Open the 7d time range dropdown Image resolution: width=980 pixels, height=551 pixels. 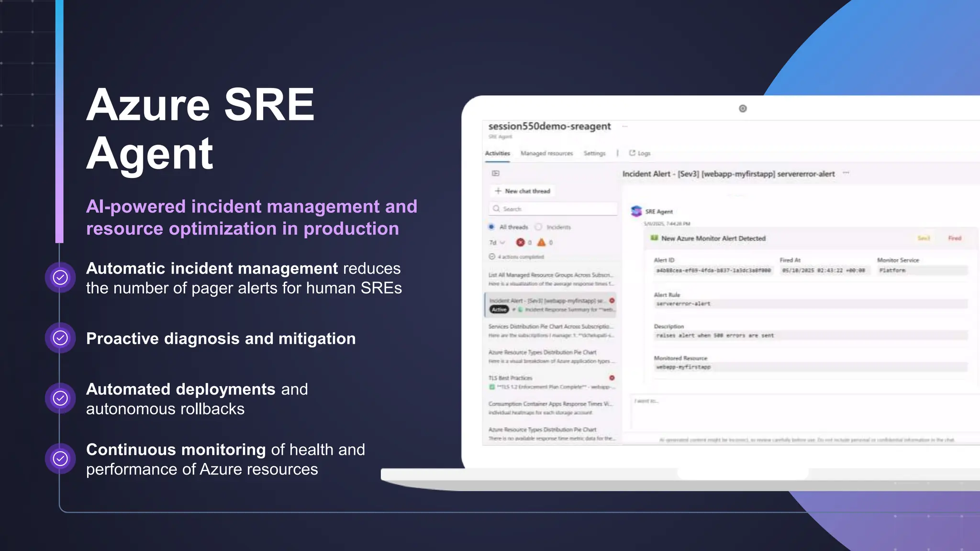497,242
